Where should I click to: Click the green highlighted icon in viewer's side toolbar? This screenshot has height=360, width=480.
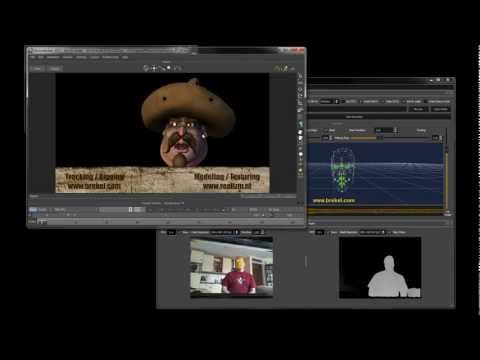coord(301,124)
